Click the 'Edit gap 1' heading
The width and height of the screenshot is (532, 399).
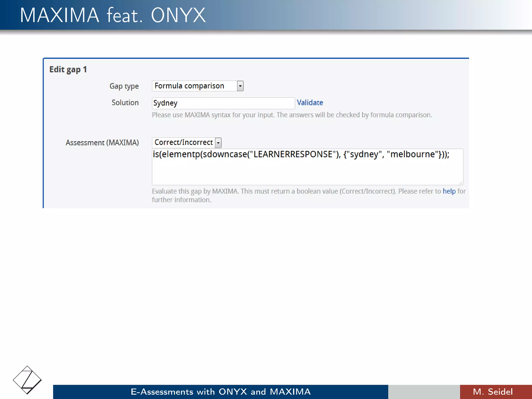tap(68, 70)
